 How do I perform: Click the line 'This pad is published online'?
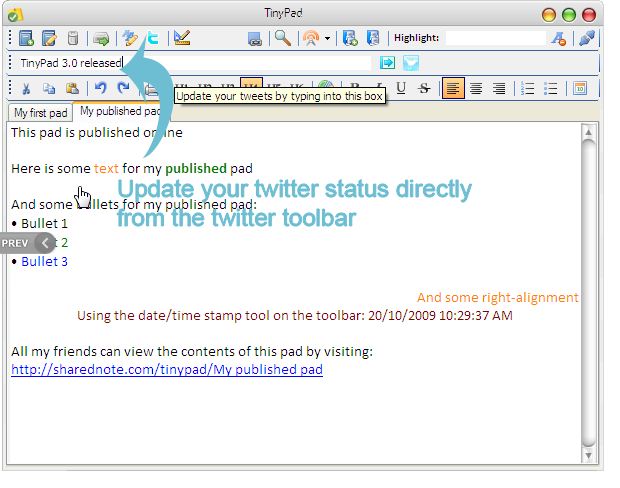point(97,132)
